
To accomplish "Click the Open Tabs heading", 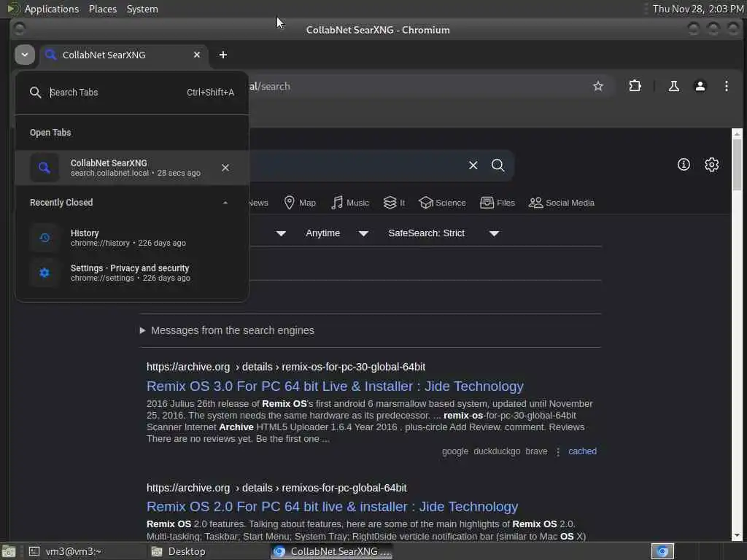I will point(50,133).
